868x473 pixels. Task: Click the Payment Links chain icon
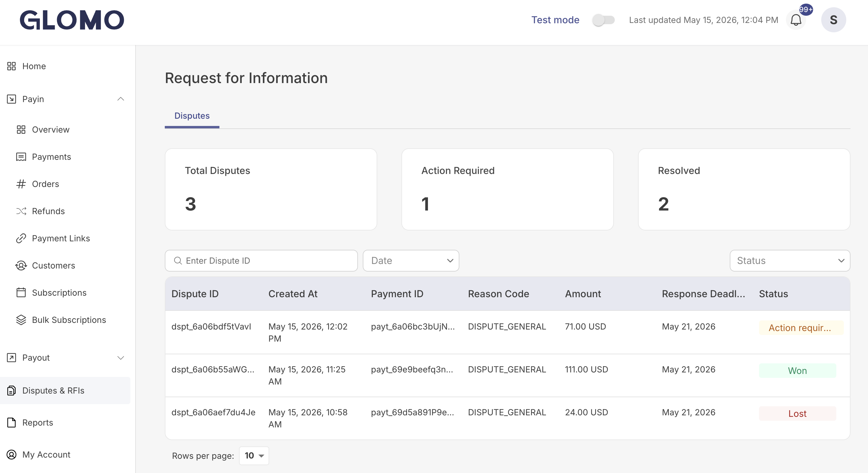21,238
